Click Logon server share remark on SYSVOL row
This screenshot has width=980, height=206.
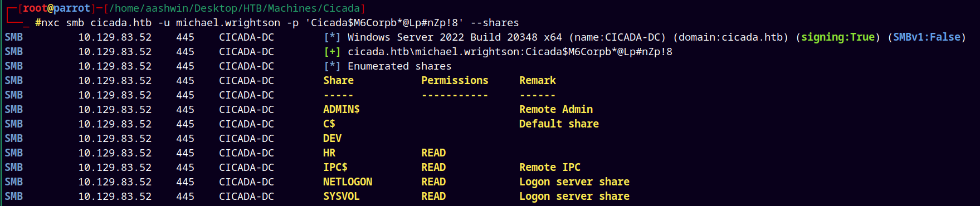tap(574, 197)
